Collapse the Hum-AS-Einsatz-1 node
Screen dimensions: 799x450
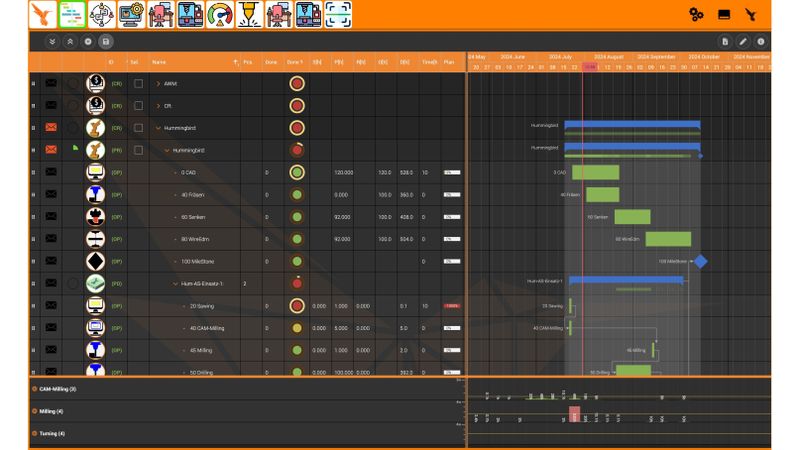(174, 284)
